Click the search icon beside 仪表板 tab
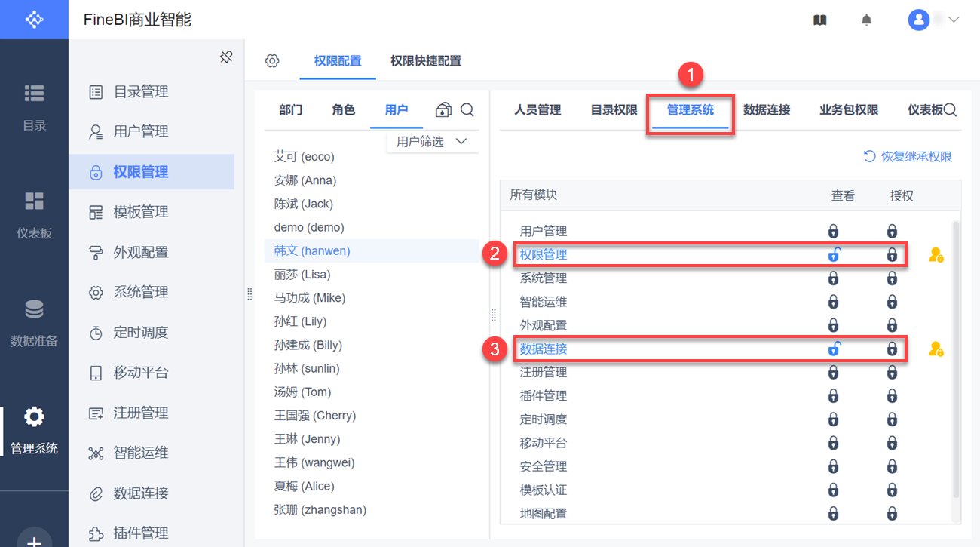Image resolution: width=980 pixels, height=547 pixels. (950, 110)
